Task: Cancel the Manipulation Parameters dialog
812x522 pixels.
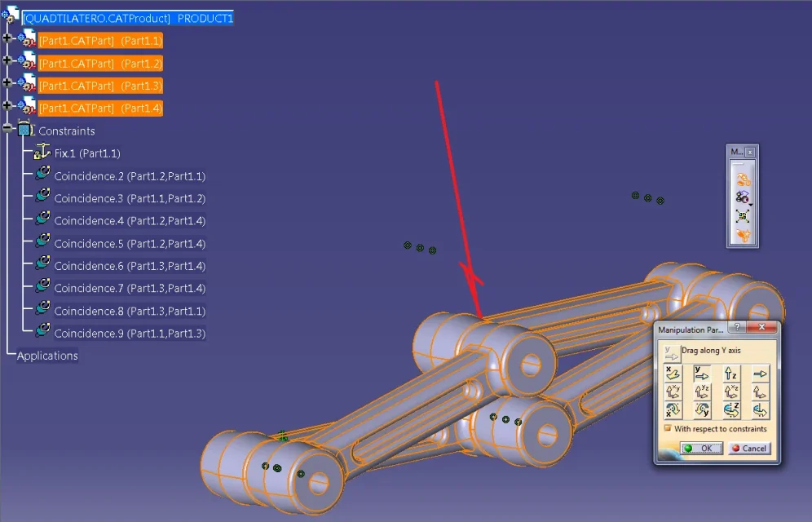Action: point(749,449)
